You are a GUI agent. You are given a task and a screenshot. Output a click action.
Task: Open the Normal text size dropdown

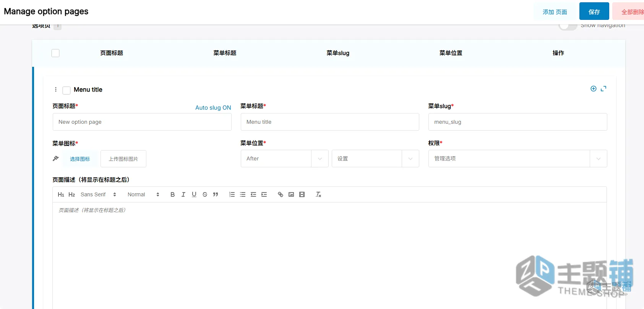point(143,194)
